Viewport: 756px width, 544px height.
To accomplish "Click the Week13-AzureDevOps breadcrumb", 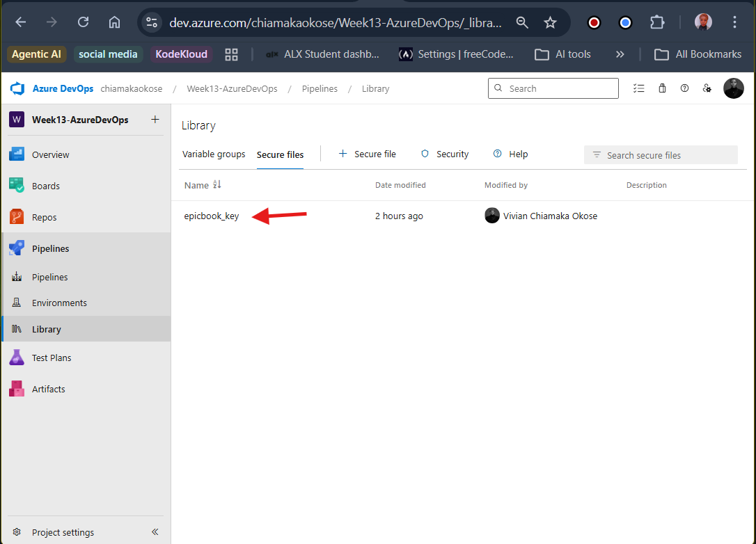I will pos(232,88).
